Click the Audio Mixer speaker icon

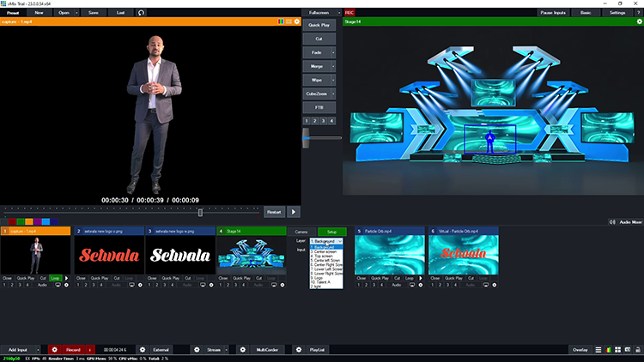click(x=613, y=221)
